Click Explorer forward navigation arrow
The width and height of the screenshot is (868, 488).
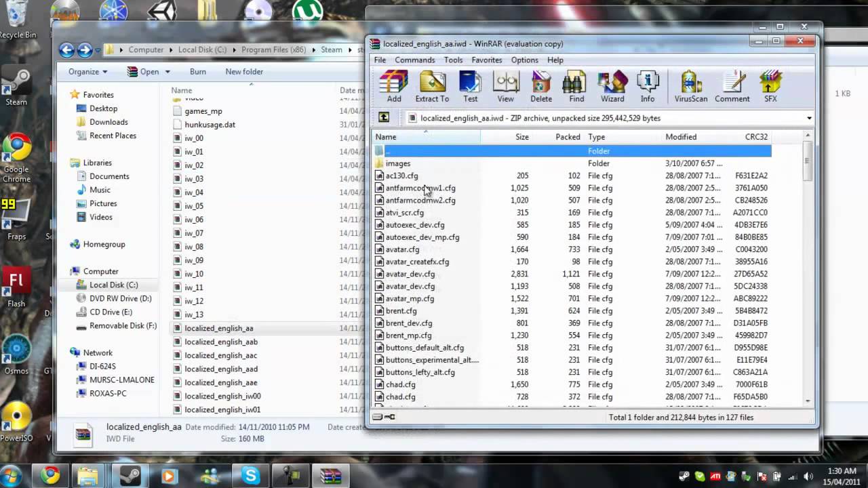click(85, 49)
